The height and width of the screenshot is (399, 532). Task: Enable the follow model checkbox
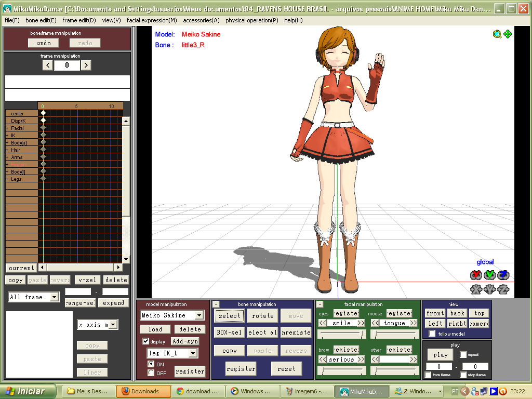pos(432,334)
